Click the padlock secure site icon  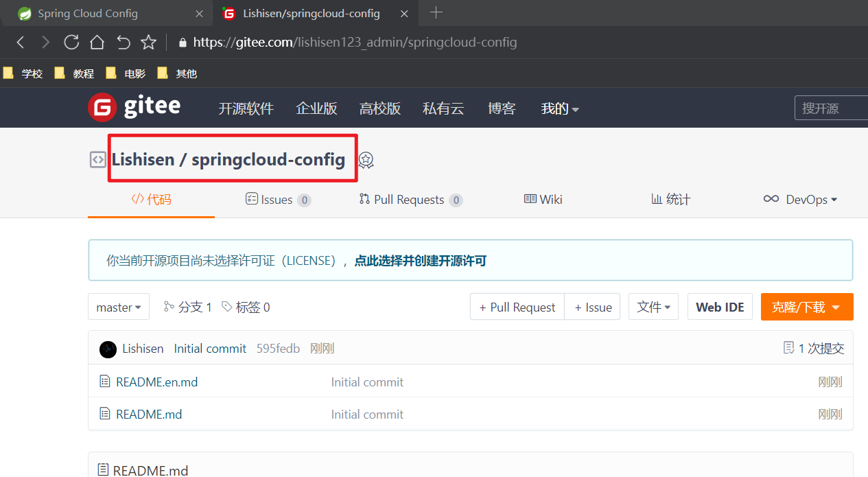[x=183, y=43]
